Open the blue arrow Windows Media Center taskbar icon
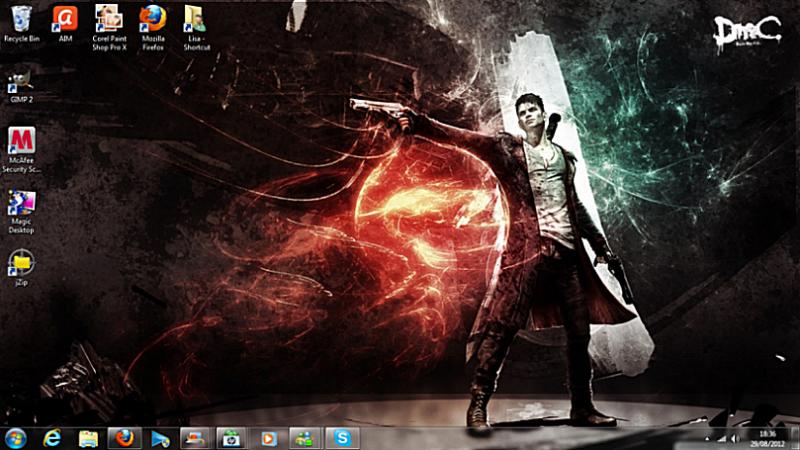800x450 pixels. point(160,439)
